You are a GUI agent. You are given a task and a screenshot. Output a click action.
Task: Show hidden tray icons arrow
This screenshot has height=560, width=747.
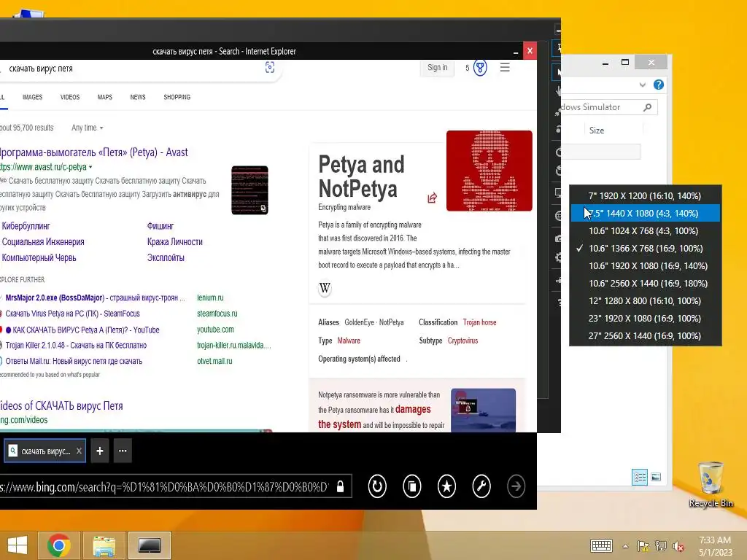pos(625,546)
